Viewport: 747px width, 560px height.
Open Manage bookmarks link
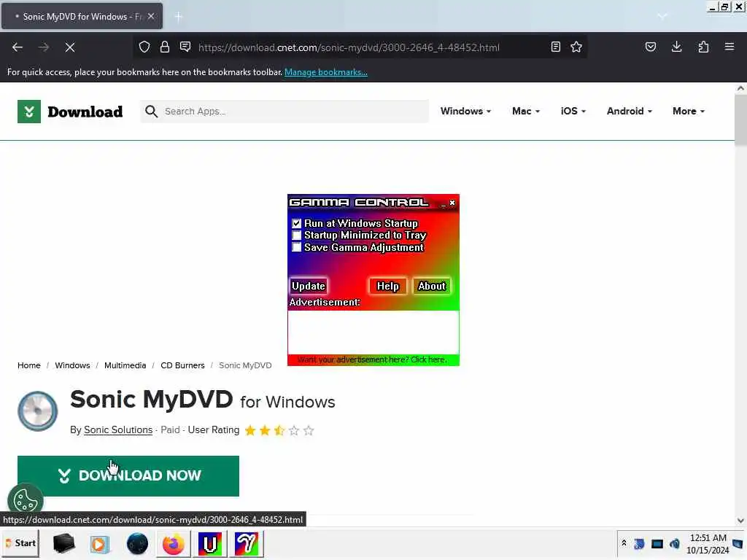pyautogui.click(x=326, y=72)
